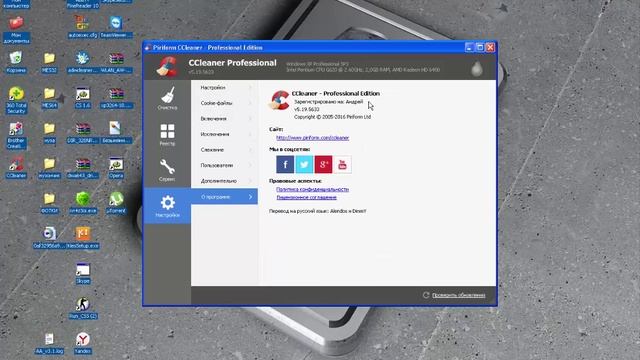Select the Мои документы desktop icon
This screenshot has height=360, width=640.
pos(16,29)
